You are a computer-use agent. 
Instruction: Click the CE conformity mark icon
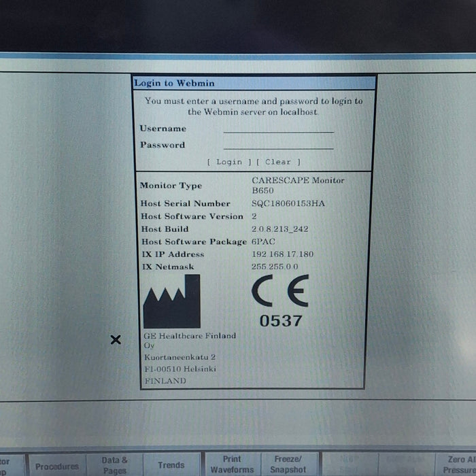pos(279,292)
